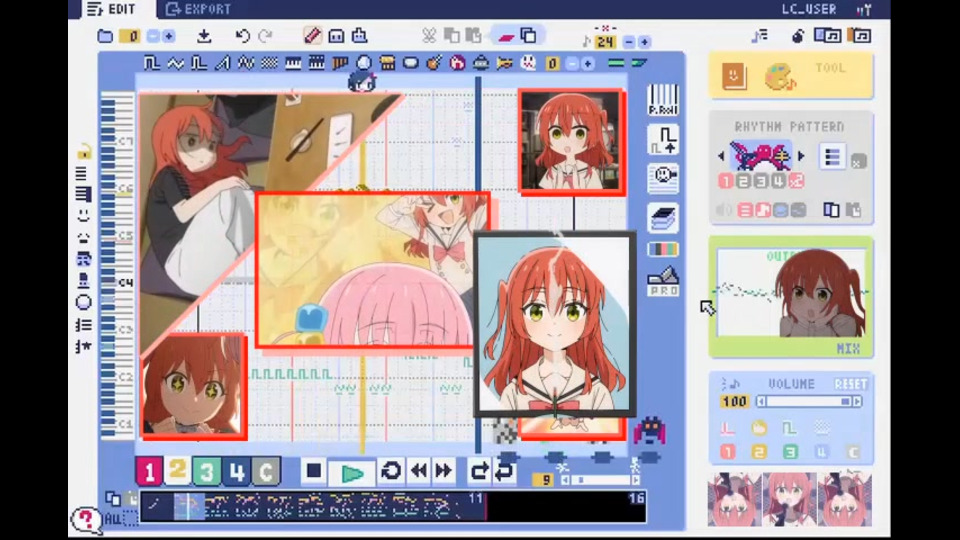Click the LC_USER account label

pos(809,9)
